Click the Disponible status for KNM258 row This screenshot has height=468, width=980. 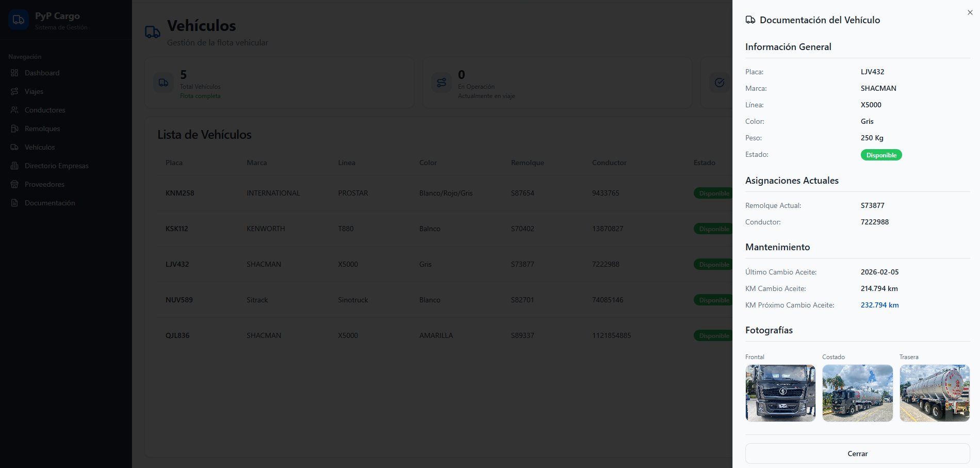click(x=713, y=193)
